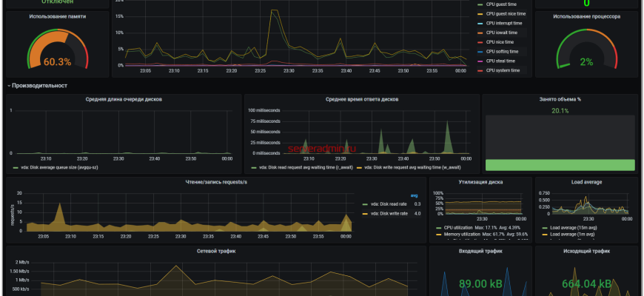Open Средняя длина очереди дисков panel menu

[x=124, y=98]
